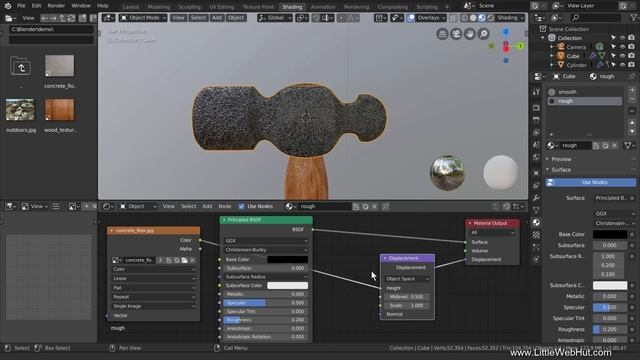Viewport: 640px width, 360px height.
Task: Open the Object Mode dropdown in viewport
Action: pyautogui.click(x=143, y=18)
